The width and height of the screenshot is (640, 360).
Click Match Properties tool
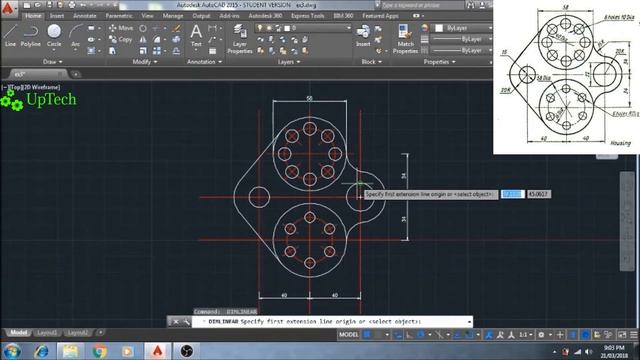click(x=405, y=39)
